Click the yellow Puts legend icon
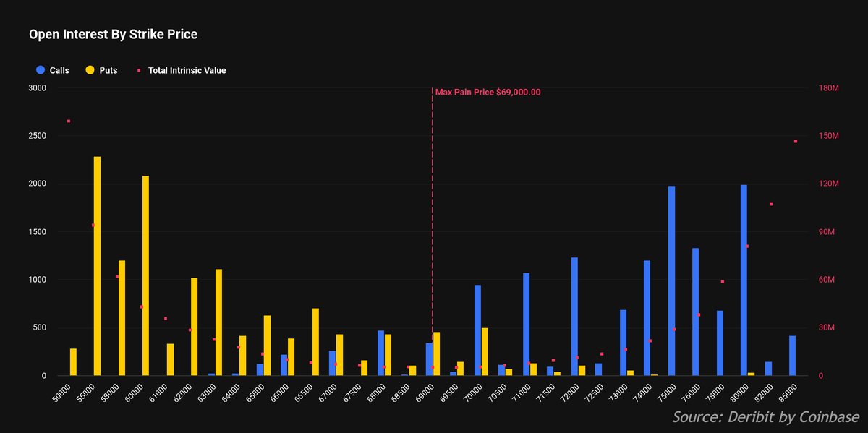868x433 pixels. pyautogui.click(x=90, y=70)
